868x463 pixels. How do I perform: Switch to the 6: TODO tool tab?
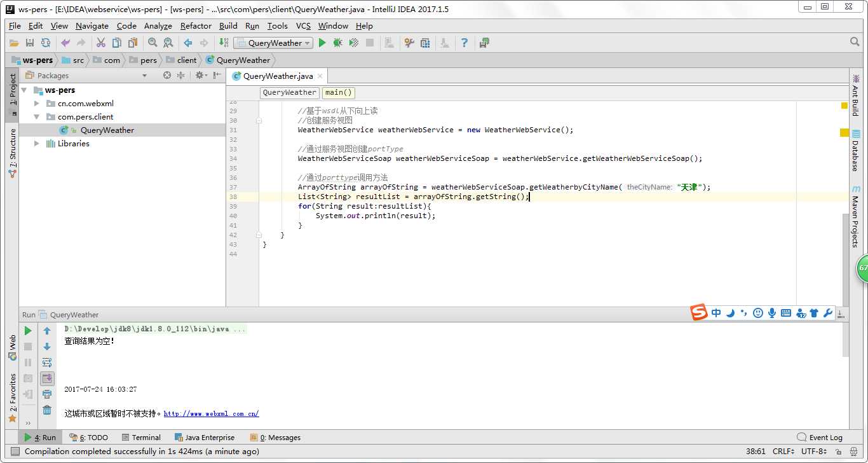(x=88, y=438)
